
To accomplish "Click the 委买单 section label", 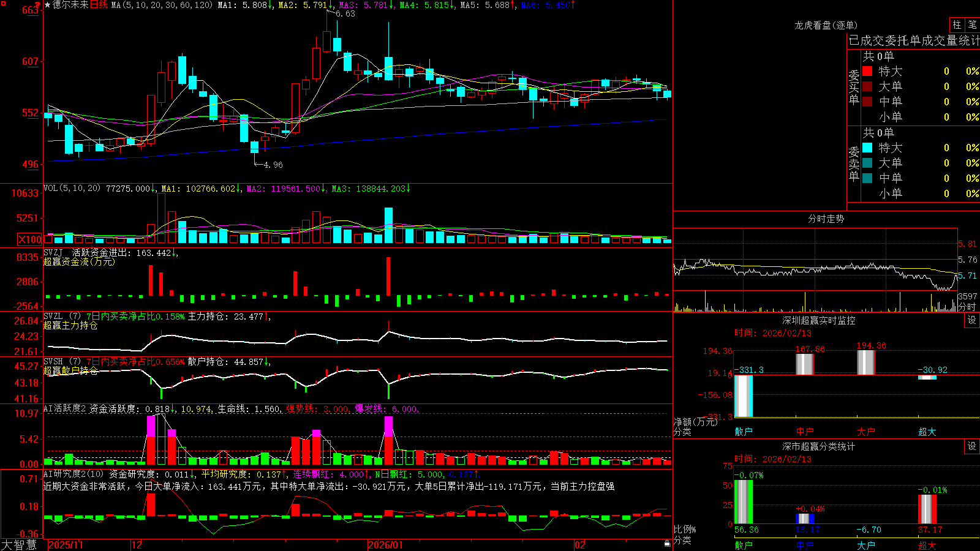I will (x=854, y=87).
